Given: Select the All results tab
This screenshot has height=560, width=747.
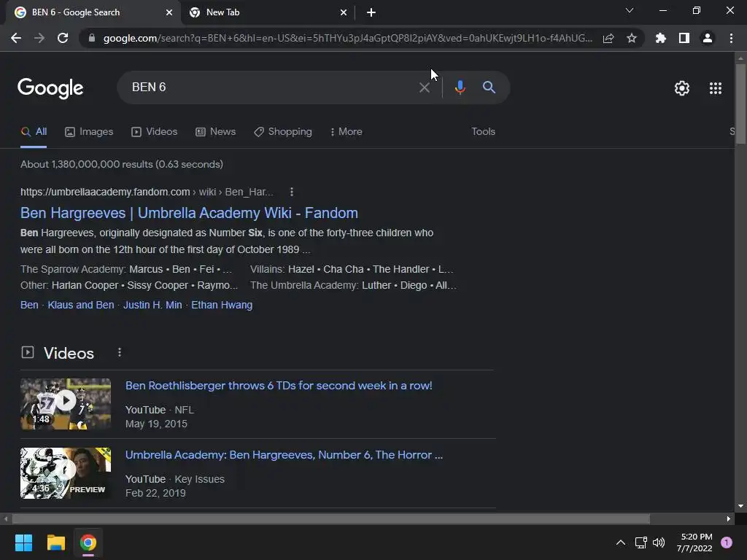Looking at the screenshot, I should (34, 131).
